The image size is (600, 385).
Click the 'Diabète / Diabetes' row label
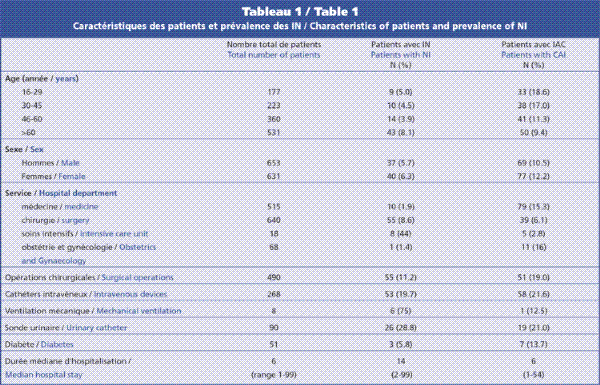(39, 344)
